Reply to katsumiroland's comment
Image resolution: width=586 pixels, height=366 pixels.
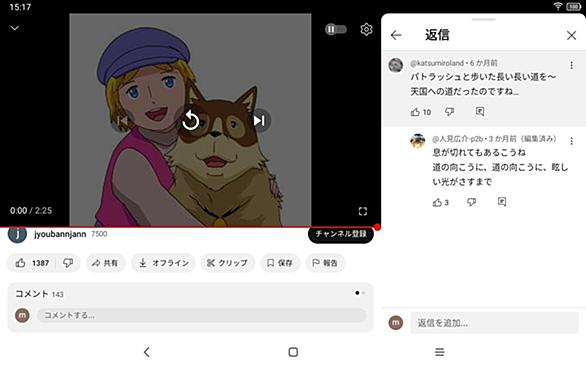pos(480,111)
